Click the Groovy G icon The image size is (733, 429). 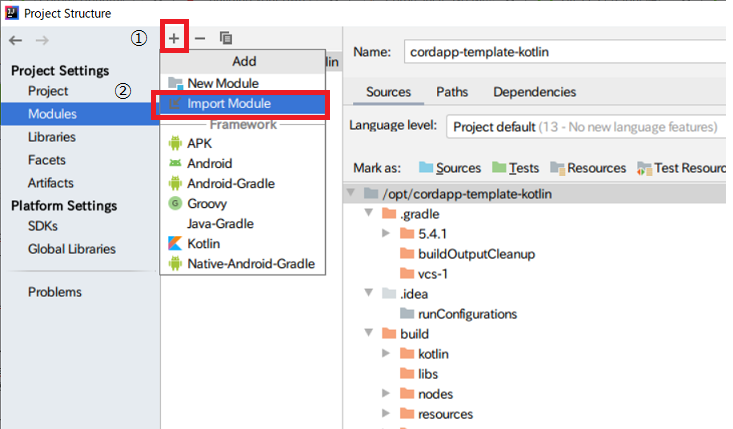coord(175,203)
